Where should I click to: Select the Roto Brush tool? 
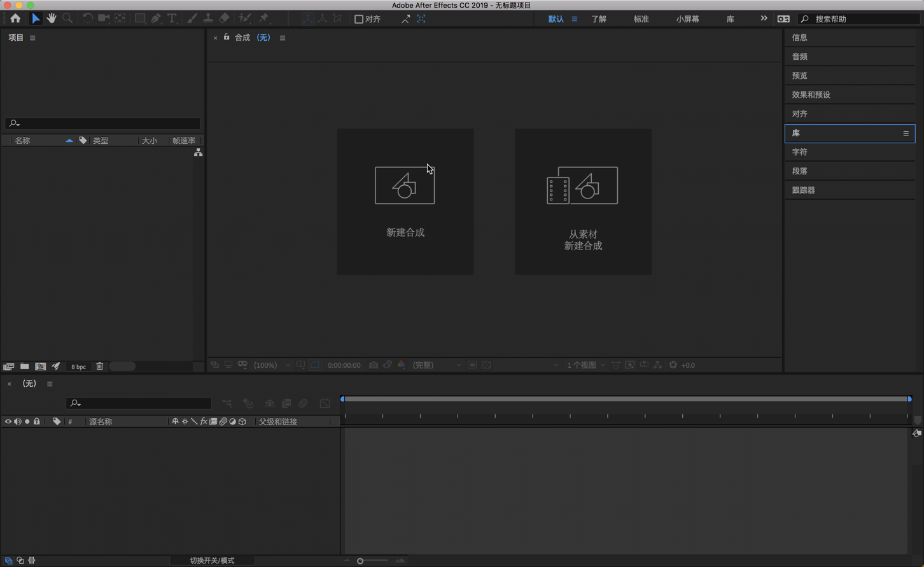(245, 18)
